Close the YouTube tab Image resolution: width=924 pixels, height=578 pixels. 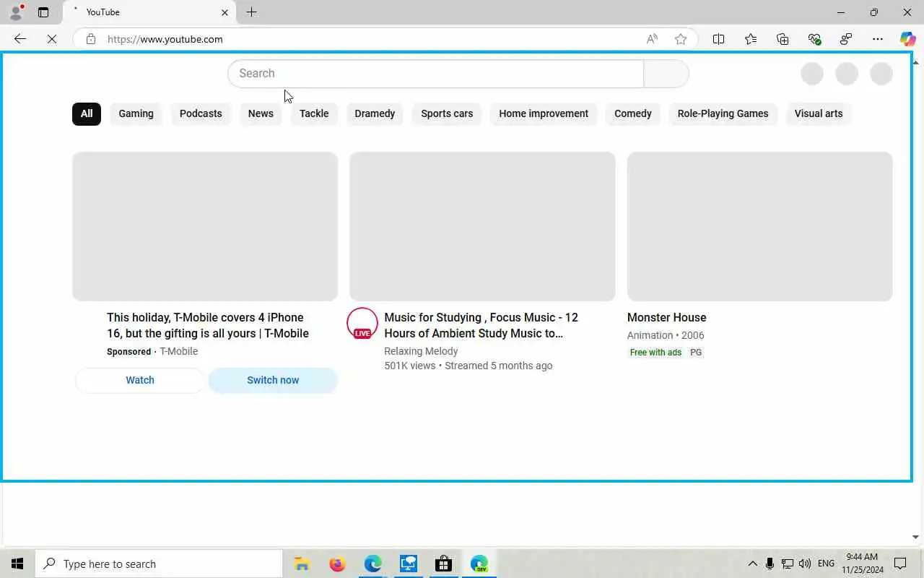tap(225, 12)
